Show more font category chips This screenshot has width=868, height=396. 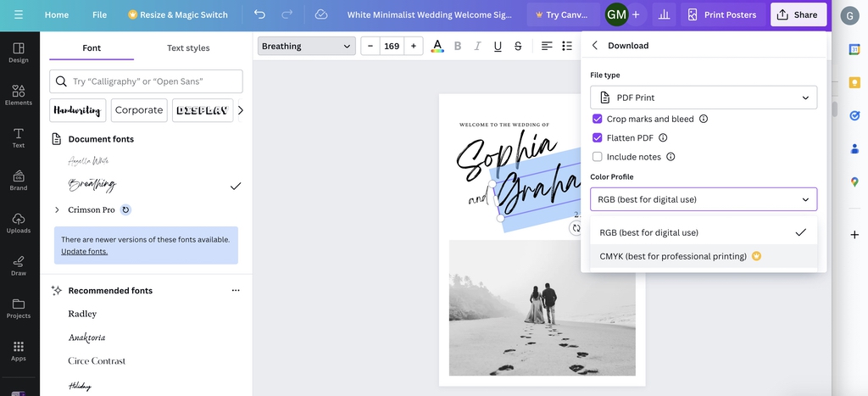click(240, 110)
